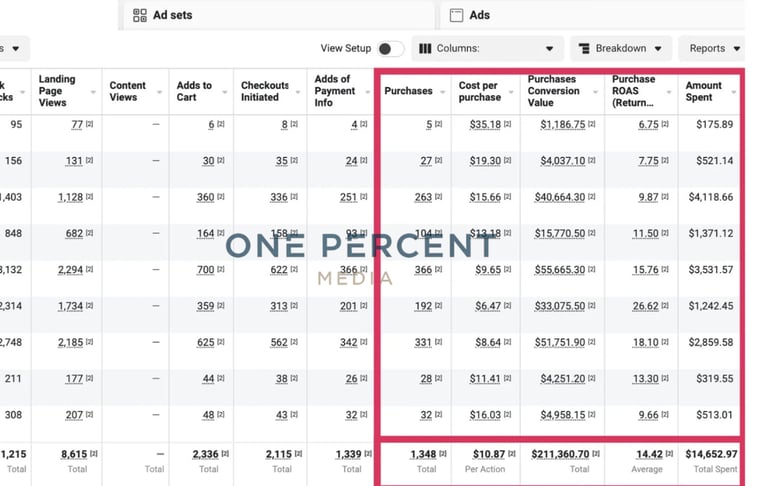
Task: Click the Breakdown stacked-lines icon
Action: [582, 48]
